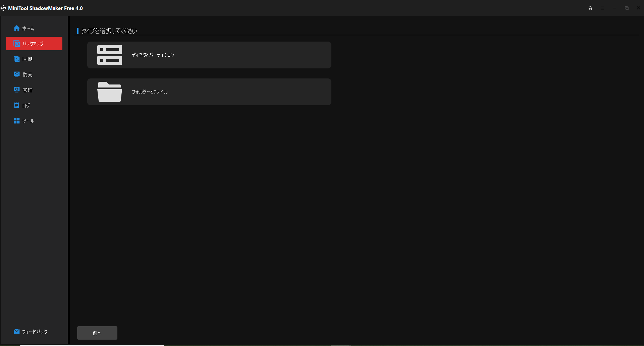The image size is (644, 346).
Task: Choose ディスクとパーティション as backup type
Action: [x=153, y=55]
